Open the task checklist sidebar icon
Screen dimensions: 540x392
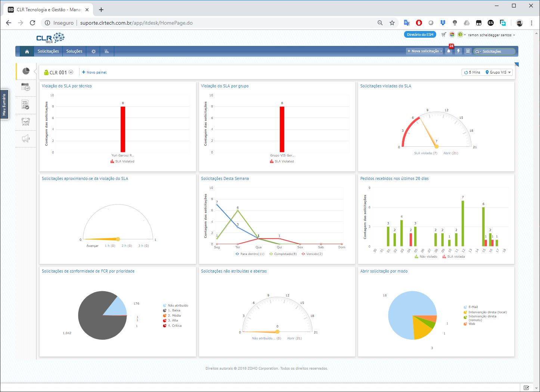pyautogui.click(x=26, y=105)
